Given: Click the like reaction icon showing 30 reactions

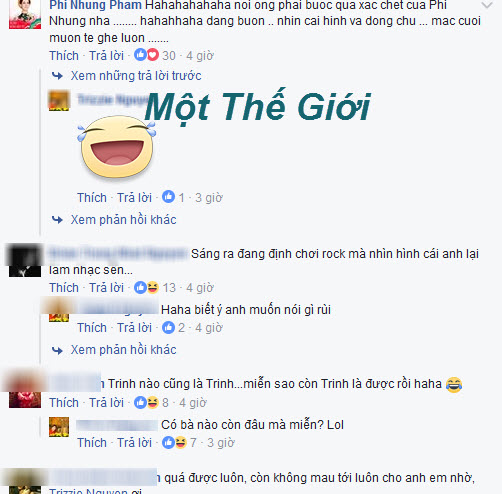Looking at the screenshot, I should [140, 55].
